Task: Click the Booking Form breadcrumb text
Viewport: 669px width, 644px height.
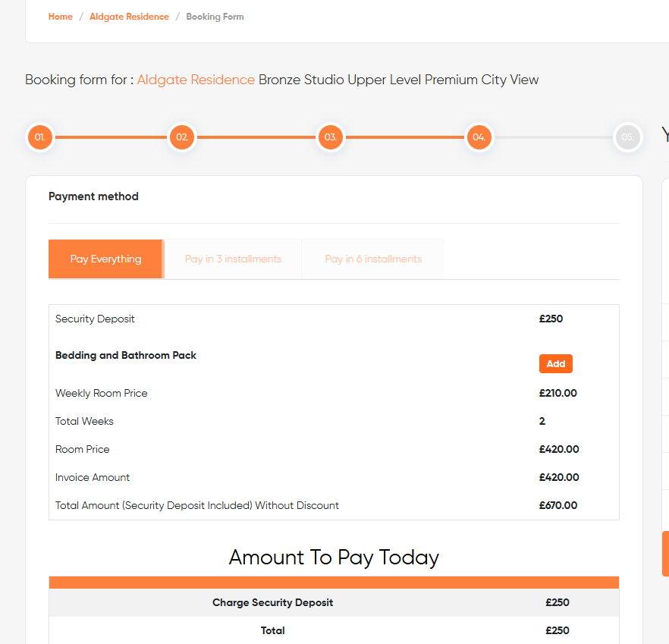Action: 215,17
